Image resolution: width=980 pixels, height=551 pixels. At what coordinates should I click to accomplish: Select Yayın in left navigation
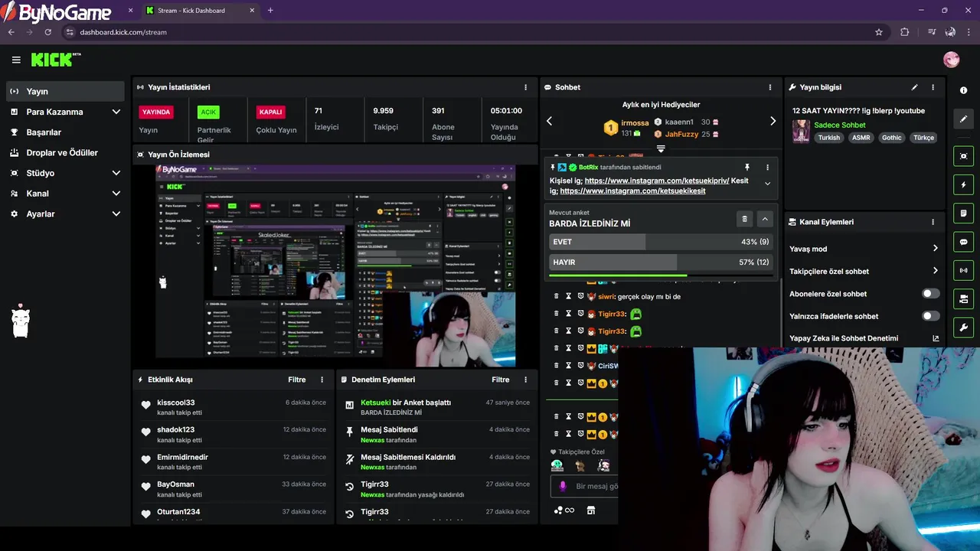tap(65, 91)
